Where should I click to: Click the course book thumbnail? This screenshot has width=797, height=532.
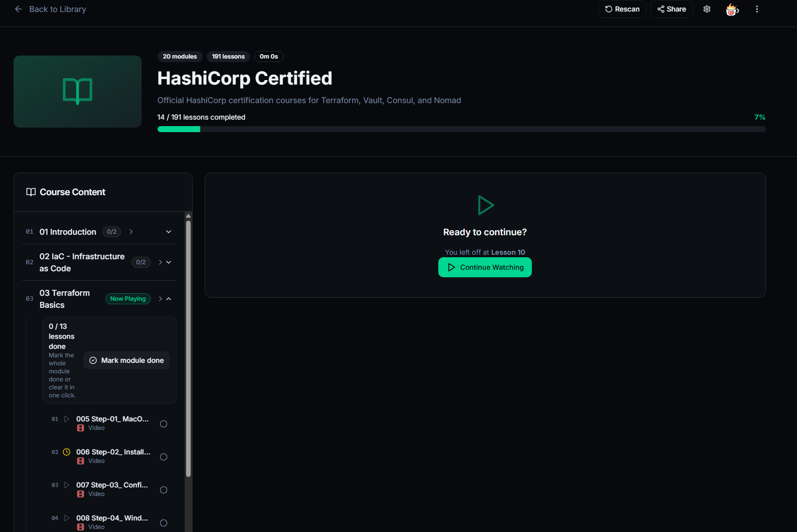coord(78,92)
